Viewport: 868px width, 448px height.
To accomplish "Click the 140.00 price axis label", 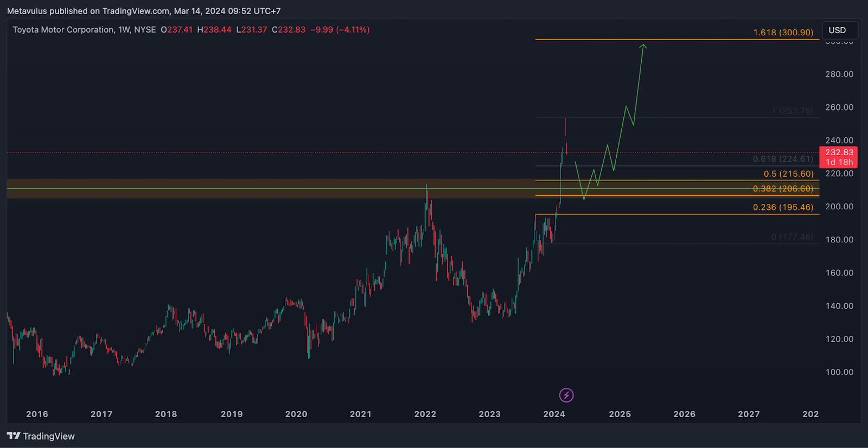I will pos(839,306).
